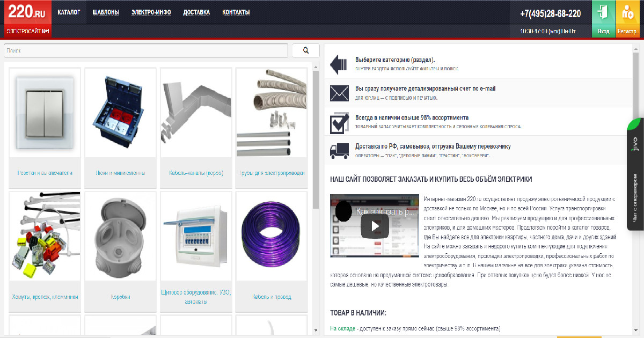Click the checkmark stock availability icon

339,123
